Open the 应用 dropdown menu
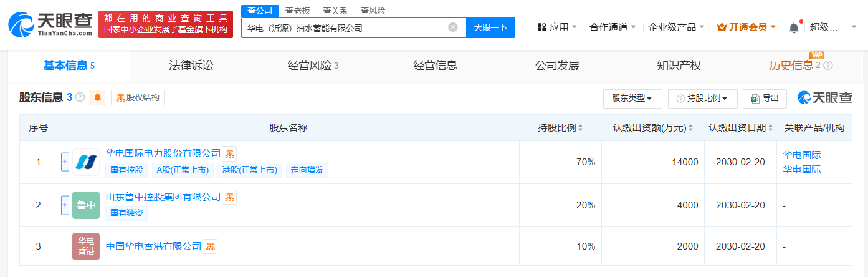868x277 pixels. point(557,27)
